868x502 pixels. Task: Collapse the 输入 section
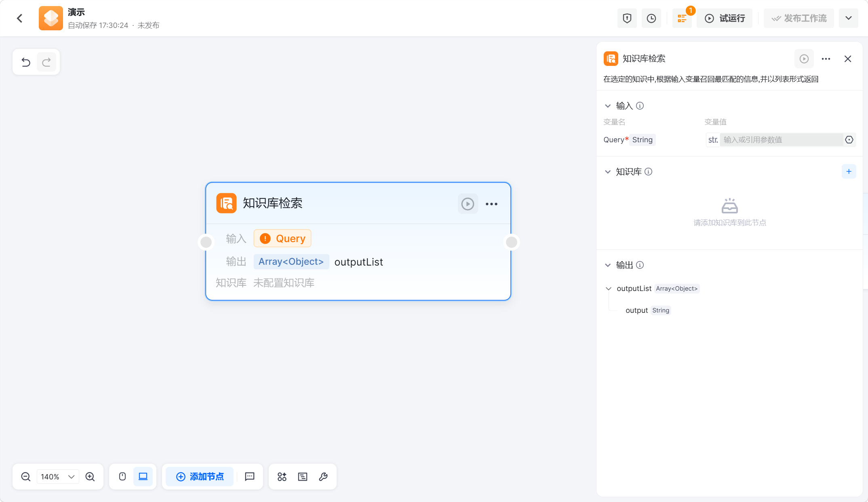pos(608,106)
